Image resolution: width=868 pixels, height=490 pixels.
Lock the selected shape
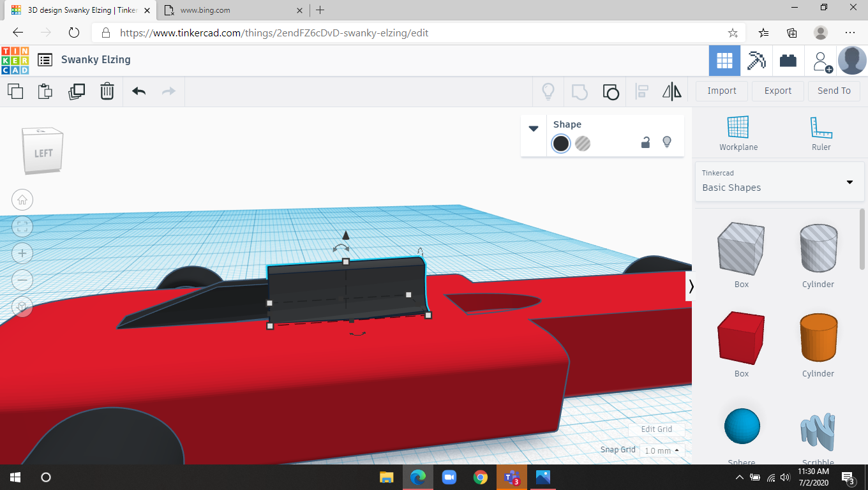tap(645, 143)
